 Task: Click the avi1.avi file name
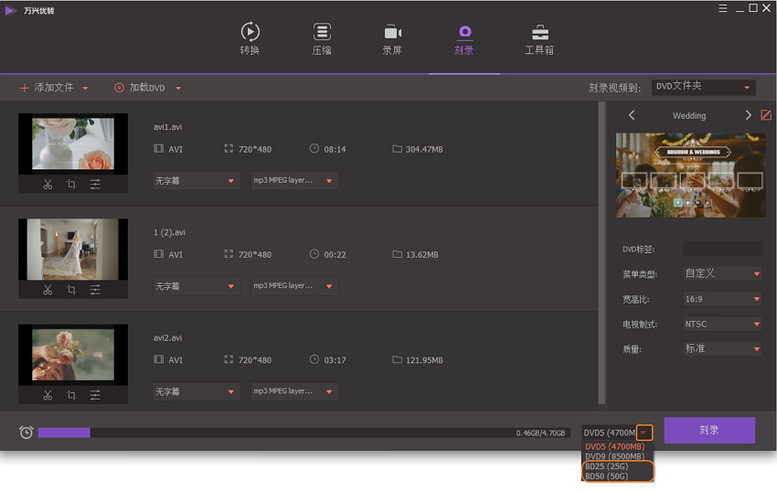point(167,127)
